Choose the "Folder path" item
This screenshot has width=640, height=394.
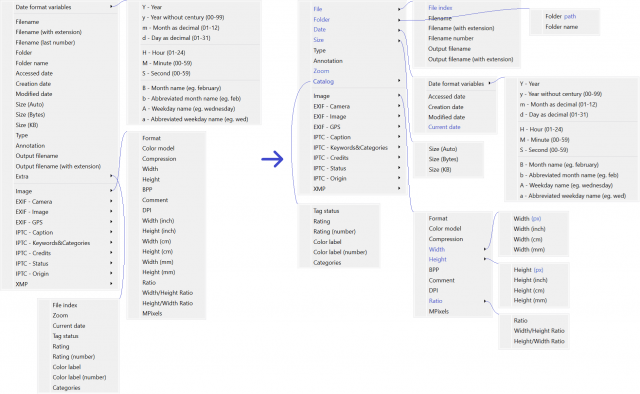(560, 16)
